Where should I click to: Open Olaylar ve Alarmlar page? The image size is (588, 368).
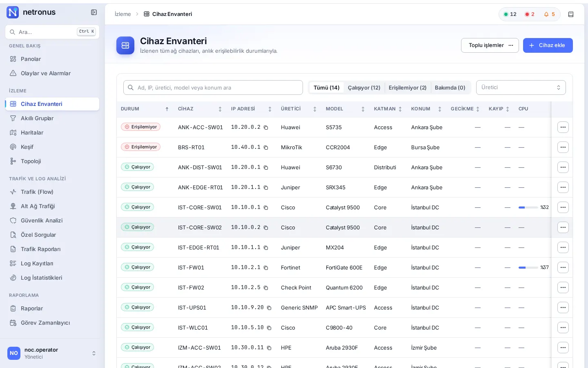(52, 73)
